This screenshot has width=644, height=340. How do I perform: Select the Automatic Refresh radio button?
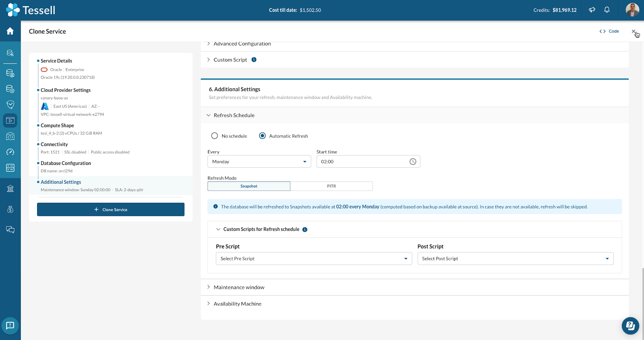(x=262, y=136)
